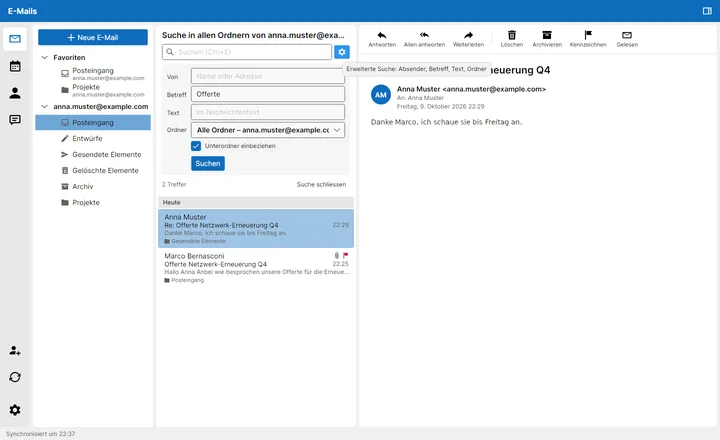This screenshot has height=440, width=720.
Task: Click the synchronize refresh icon
Action: [x=15, y=377]
